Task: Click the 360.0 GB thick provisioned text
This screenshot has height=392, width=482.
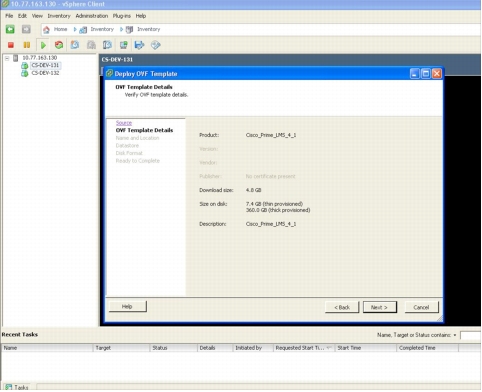Action: click(x=278, y=210)
